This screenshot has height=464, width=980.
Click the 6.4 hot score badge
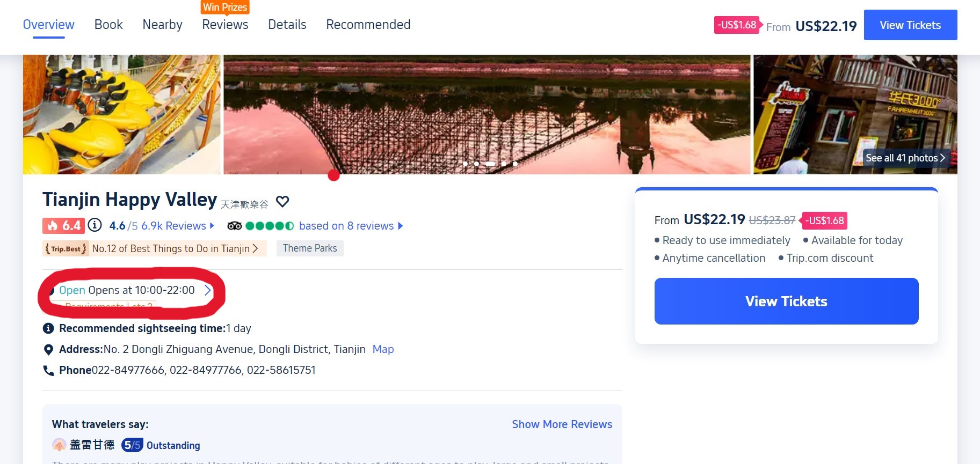63,225
